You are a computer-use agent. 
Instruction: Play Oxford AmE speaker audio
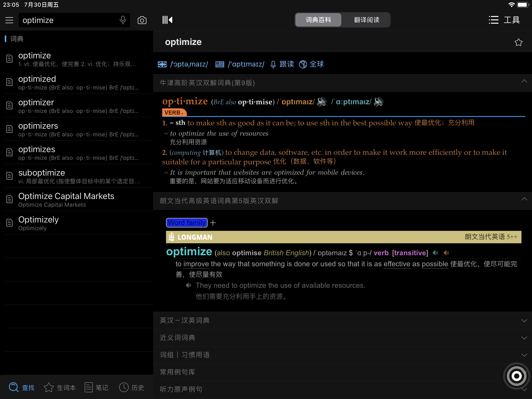pyautogui.click(x=379, y=102)
